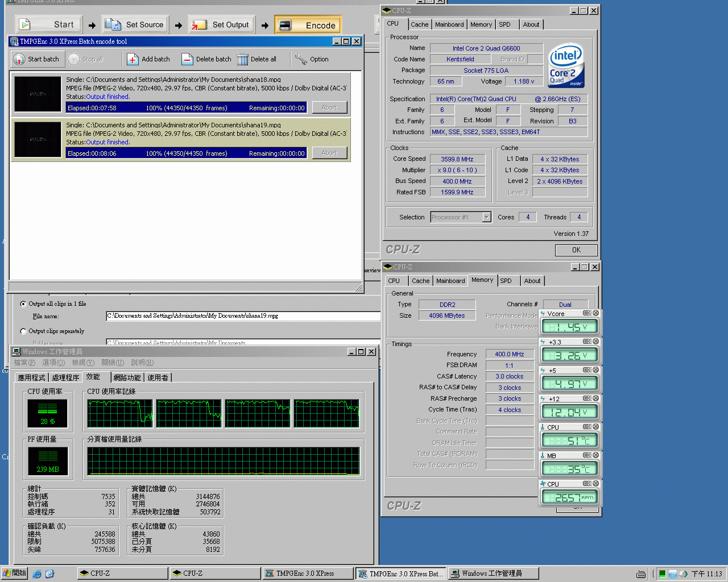Click Abort for the shana18.mpg job
The height and width of the screenshot is (582, 728).
[x=329, y=108]
